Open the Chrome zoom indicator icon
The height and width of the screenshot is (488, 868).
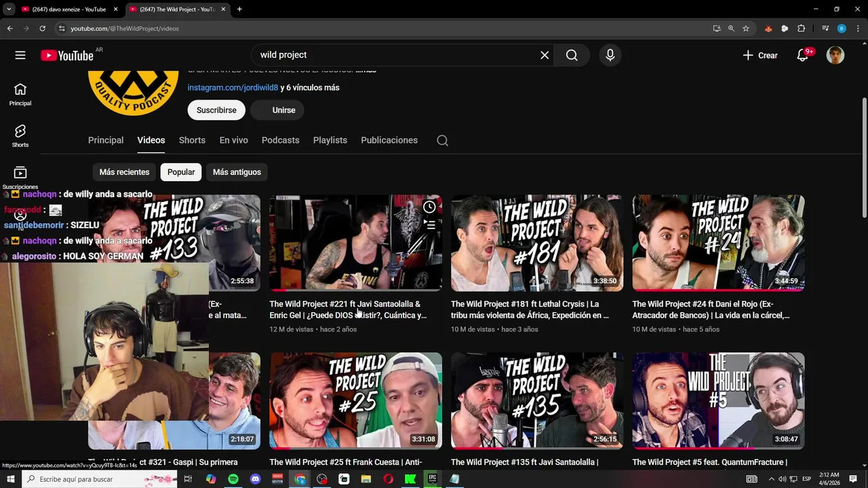pyautogui.click(x=731, y=28)
